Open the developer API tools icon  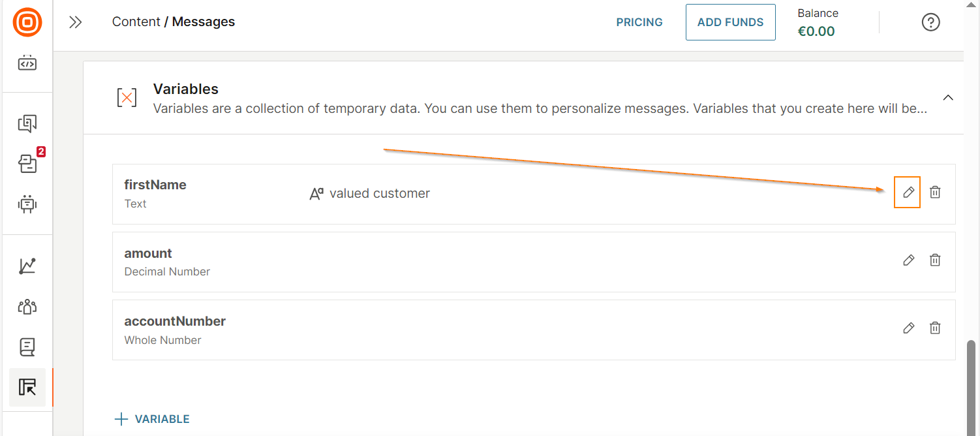pos(27,63)
